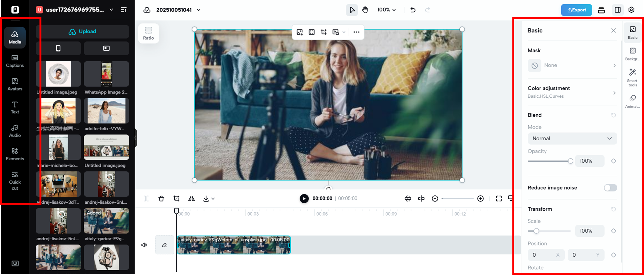Open Smart tools panel
Viewport: 644px width, 275px height.
[x=632, y=77]
